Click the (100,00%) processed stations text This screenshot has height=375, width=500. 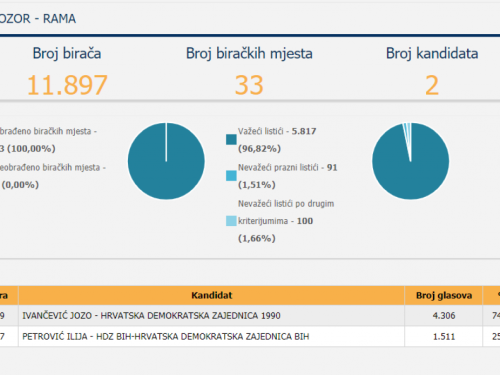31,149
